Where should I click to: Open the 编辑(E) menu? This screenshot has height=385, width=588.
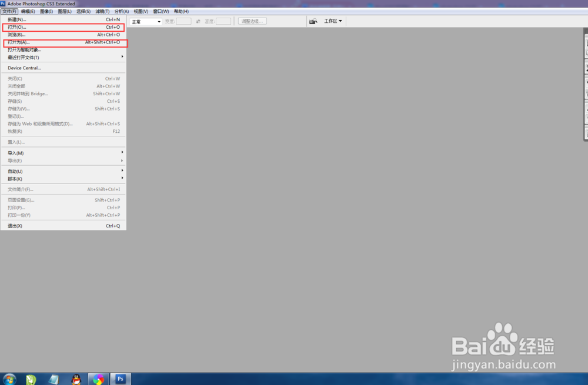coord(28,11)
